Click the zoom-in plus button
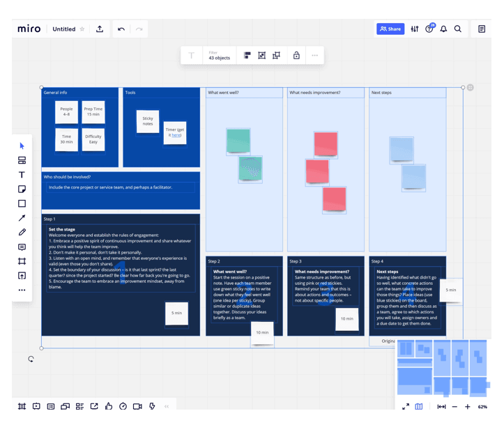The image size is (504, 427). (467, 407)
